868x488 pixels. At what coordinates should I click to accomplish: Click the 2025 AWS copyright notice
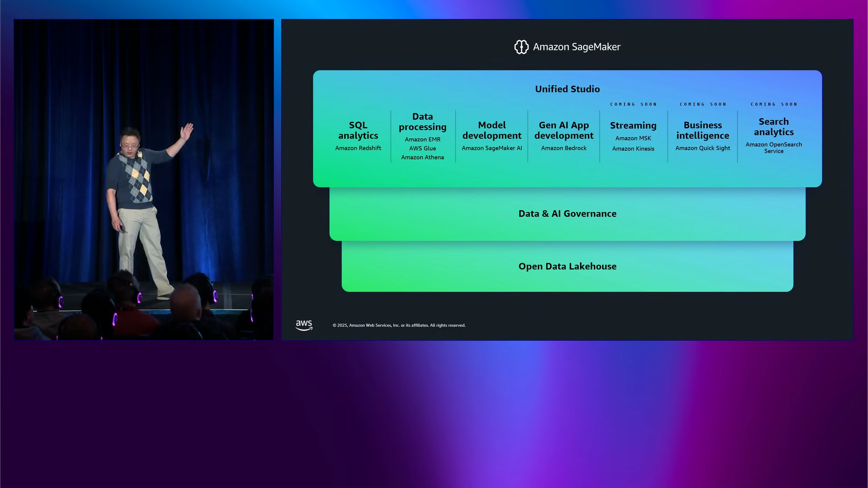tap(399, 325)
